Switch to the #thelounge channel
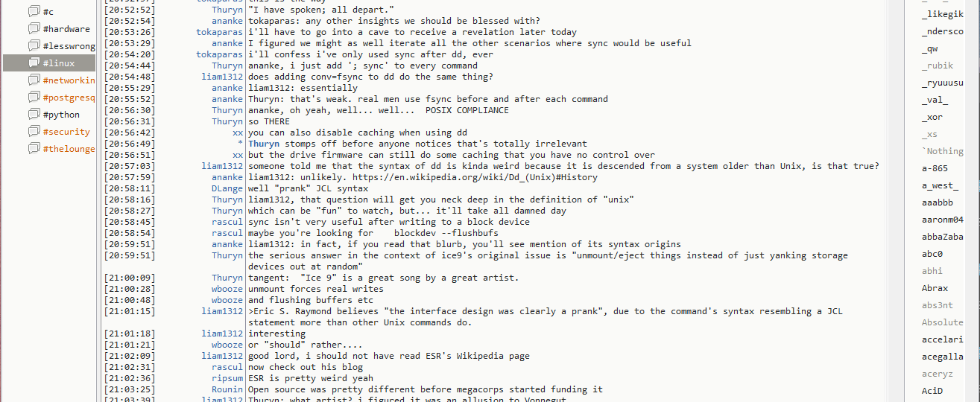 click(x=69, y=149)
